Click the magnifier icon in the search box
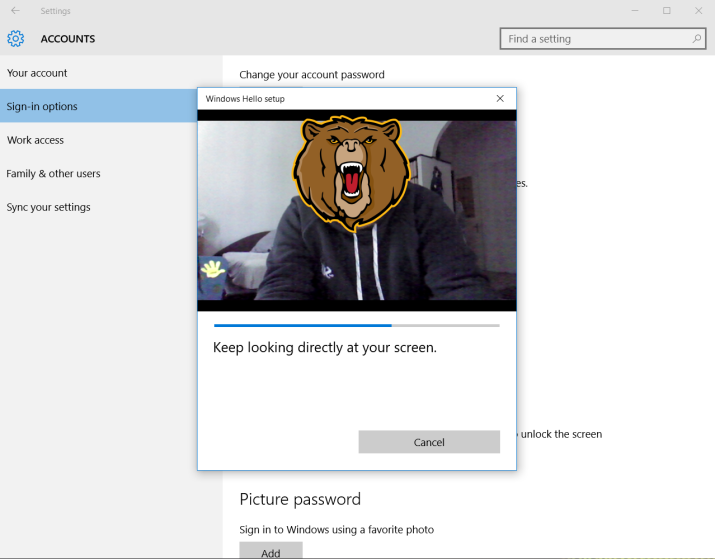Image resolution: width=715 pixels, height=559 pixels. [697, 39]
